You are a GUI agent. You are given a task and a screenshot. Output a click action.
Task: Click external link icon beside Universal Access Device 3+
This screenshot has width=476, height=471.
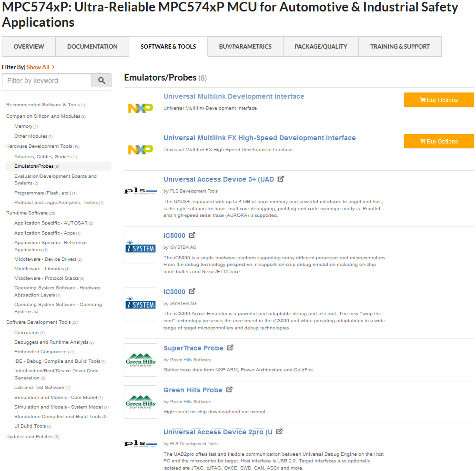[x=281, y=179]
